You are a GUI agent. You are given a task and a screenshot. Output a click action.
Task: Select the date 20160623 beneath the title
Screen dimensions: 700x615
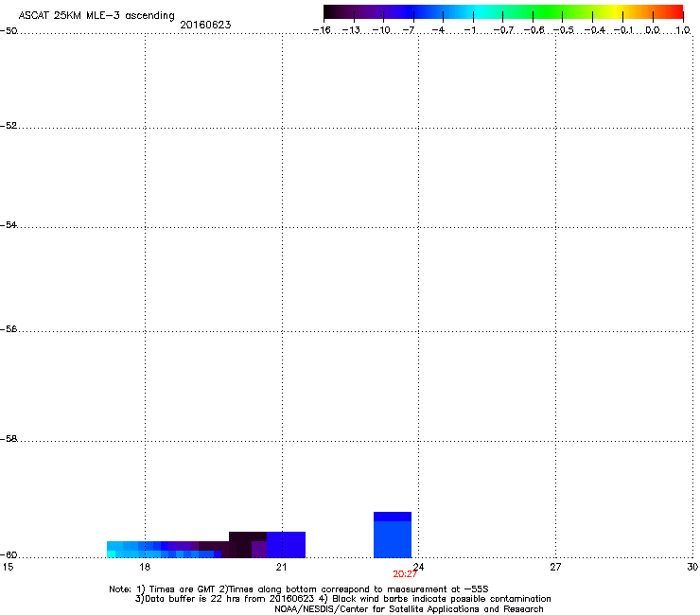[205, 25]
